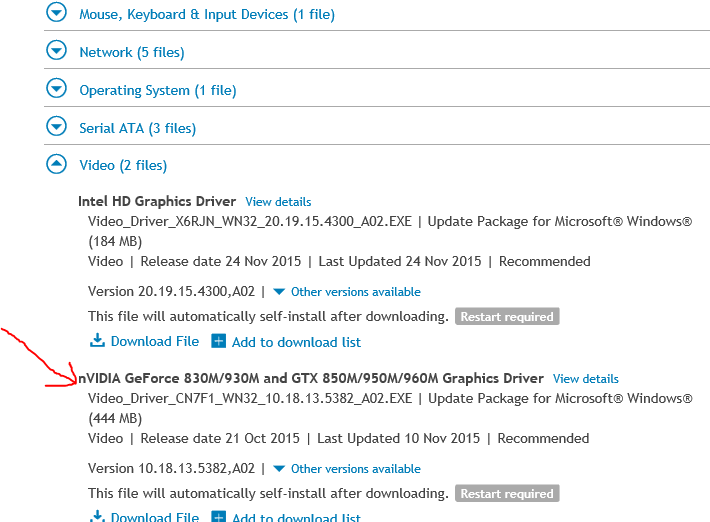This screenshot has height=522, width=710.
Task: Collapse the Video section up-arrow icon
Action: pos(57,164)
